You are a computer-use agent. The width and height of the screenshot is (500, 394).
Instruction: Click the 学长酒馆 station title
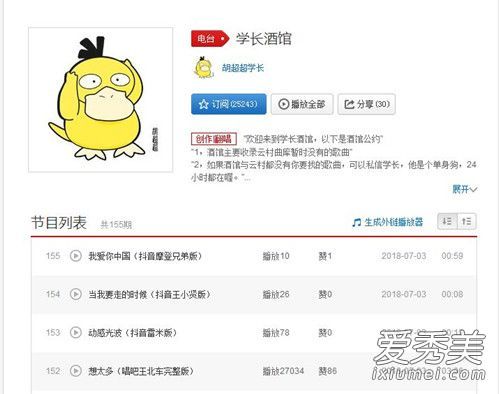point(264,39)
